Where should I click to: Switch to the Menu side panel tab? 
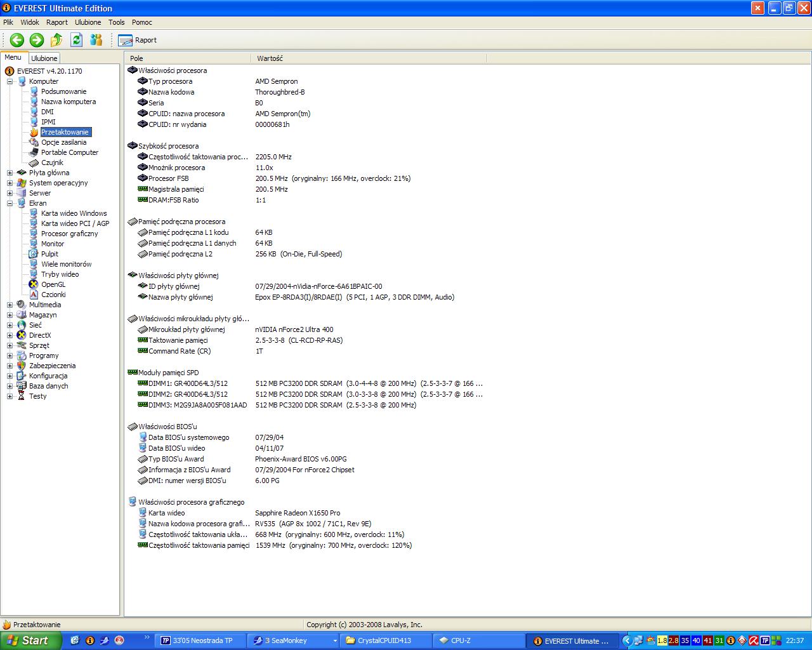(x=13, y=58)
